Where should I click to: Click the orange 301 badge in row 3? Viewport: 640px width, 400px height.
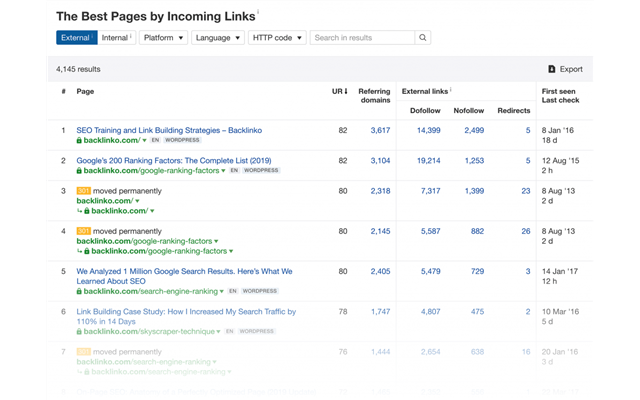(83, 190)
